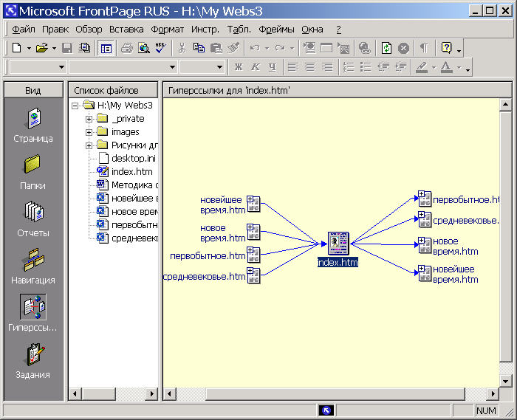The image size is (517, 420).
Task: Toggle Align Left
Action: pyautogui.click(x=293, y=67)
